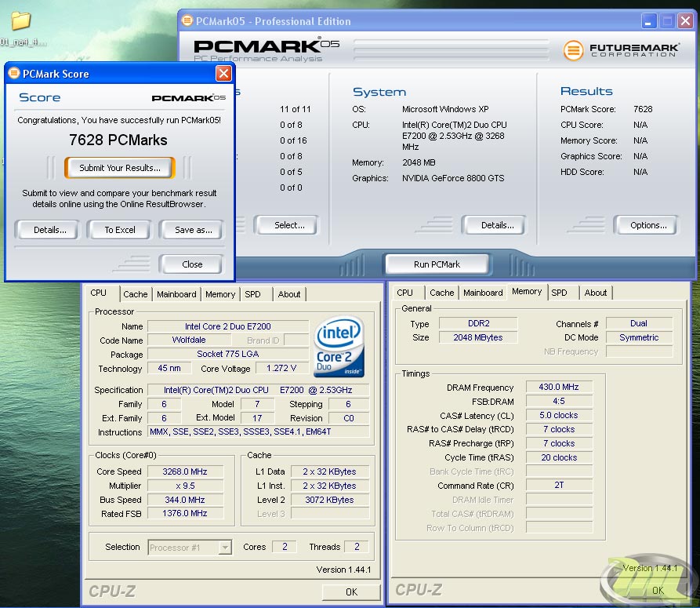Expand the Processor #1 selection dropdown
Viewport: 700px width, 608px height.
226,548
